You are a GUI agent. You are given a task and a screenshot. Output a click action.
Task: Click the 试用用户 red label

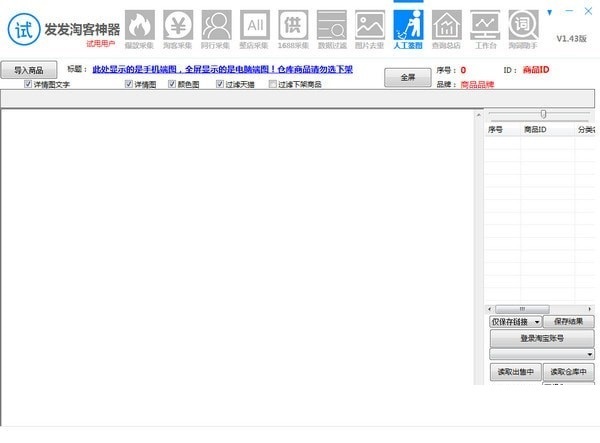(x=100, y=44)
